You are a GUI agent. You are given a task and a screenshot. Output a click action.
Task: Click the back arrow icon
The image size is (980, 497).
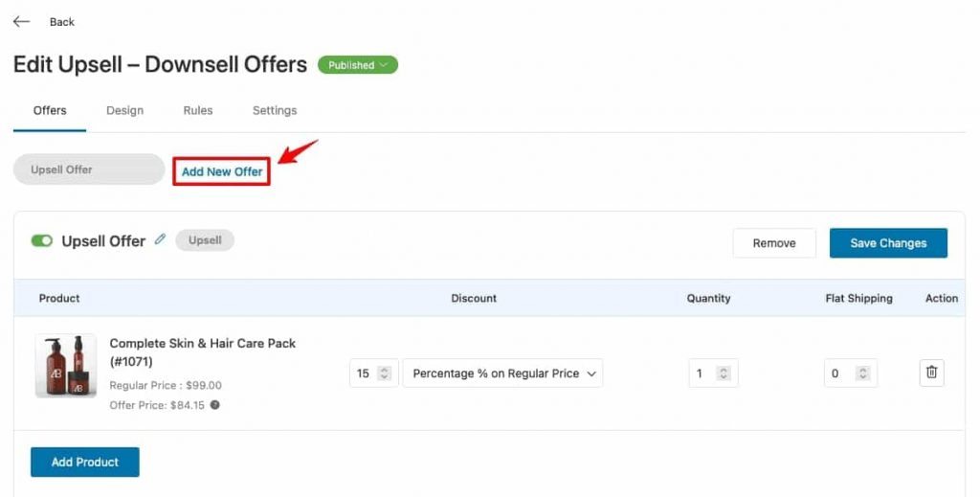[x=21, y=21]
